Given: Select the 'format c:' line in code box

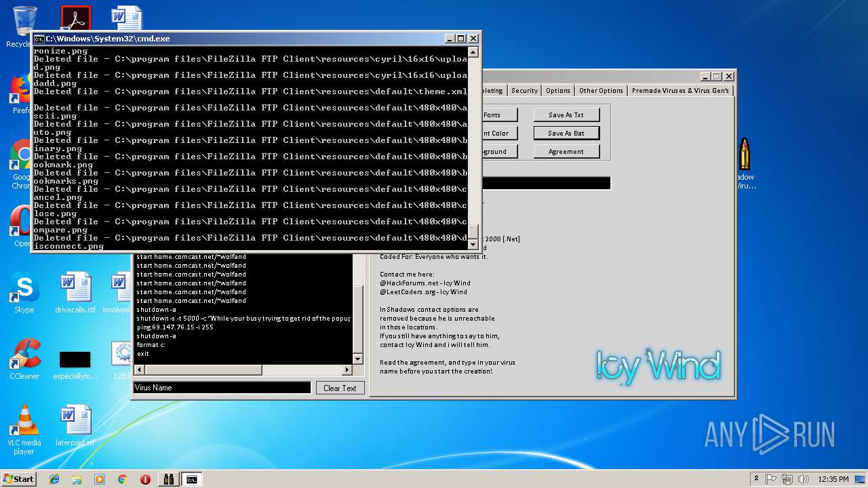Looking at the screenshot, I should point(151,345).
